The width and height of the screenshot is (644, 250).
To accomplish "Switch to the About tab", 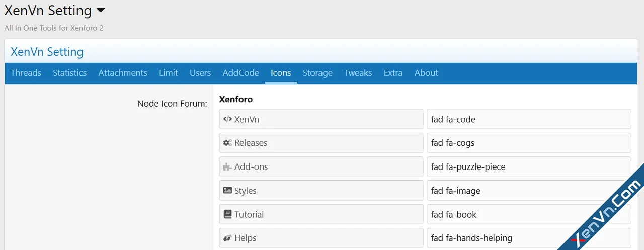I will 426,73.
